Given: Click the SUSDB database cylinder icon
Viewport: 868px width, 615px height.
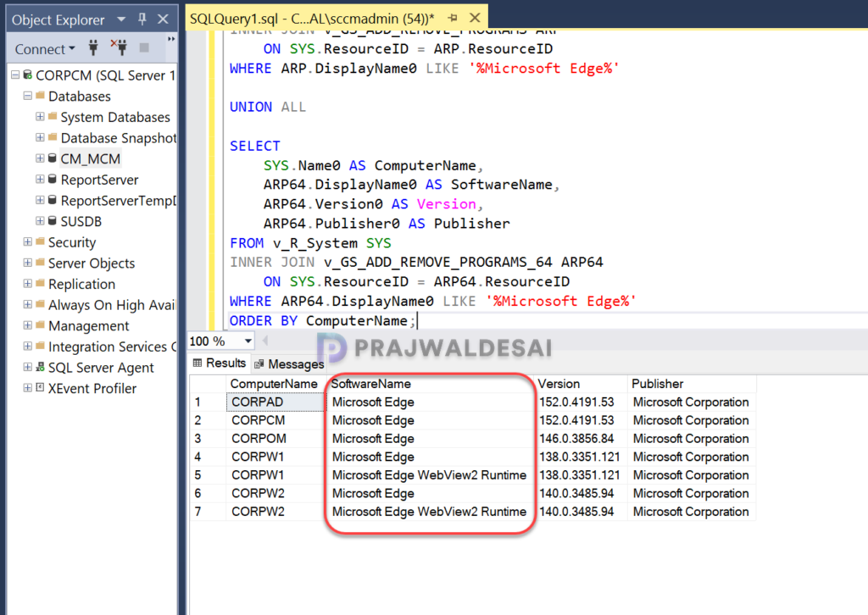Looking at the screenshot, I should (52, 220).
